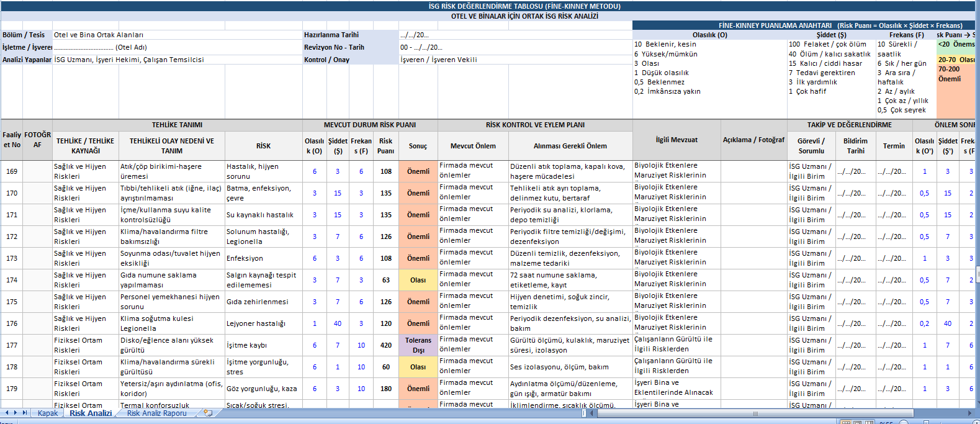Select the Termin column header

pos(894,146)
